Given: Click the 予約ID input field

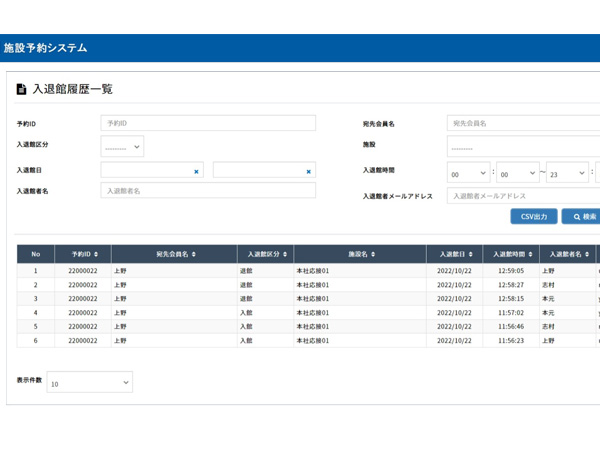Looking at the screenshot, I should tap(208, 123).
